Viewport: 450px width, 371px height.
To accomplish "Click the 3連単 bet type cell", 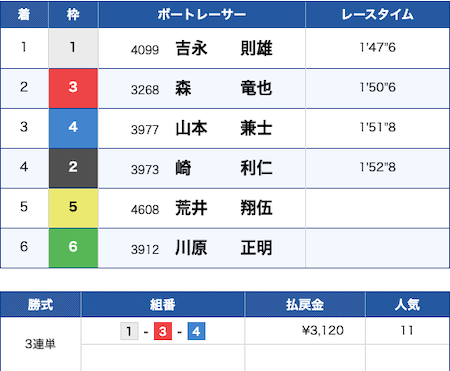I will pos(40,344).
